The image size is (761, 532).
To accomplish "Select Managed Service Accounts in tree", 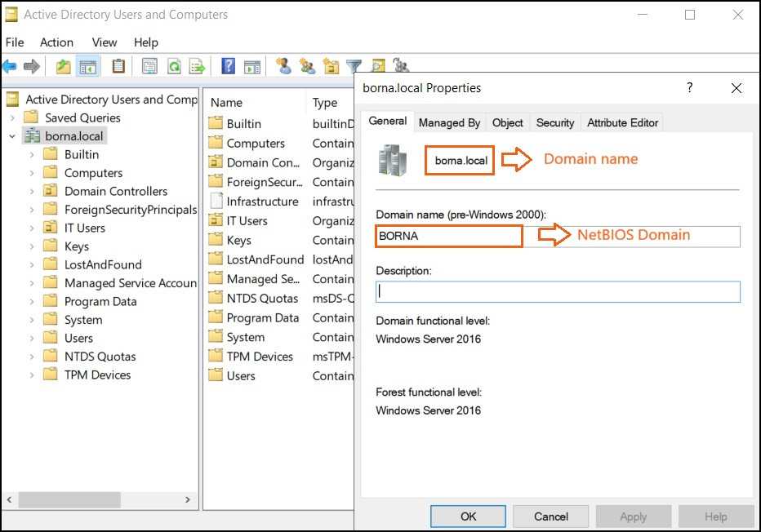I will pyautogui.click(x=131, y=283).
